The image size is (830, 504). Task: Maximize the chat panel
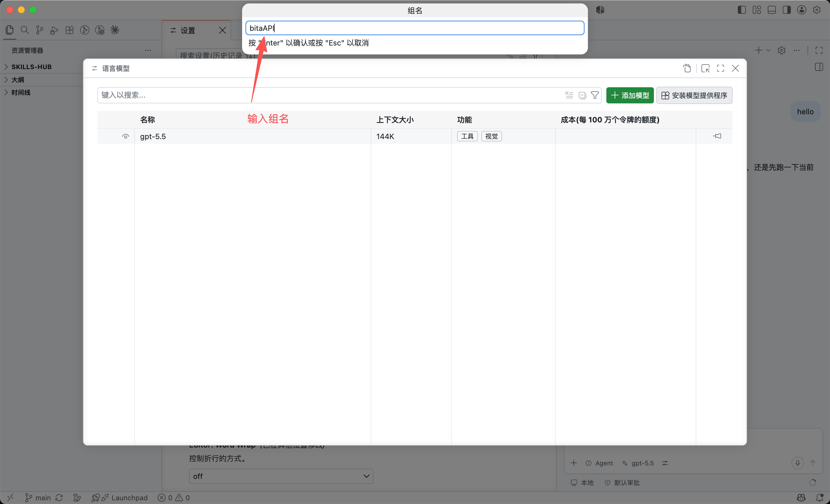point(819,50)
